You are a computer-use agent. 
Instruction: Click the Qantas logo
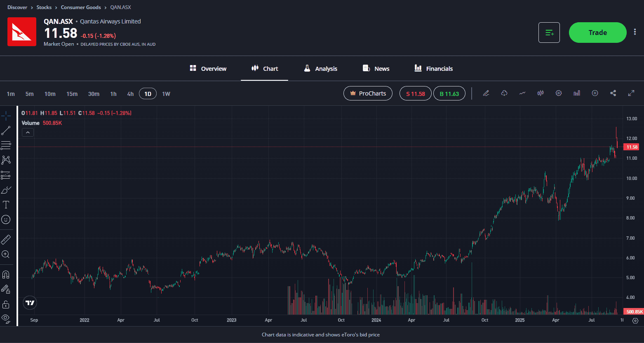pyautogui.click(x=22, y=32)
